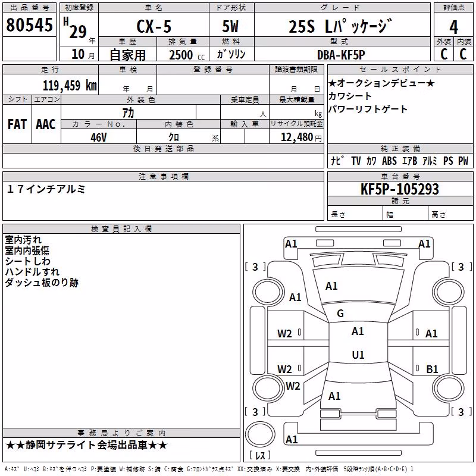Select the car name CX-5
Image resolution: width=476 pixels, height=476 pixels.
[x=154, y=26]
